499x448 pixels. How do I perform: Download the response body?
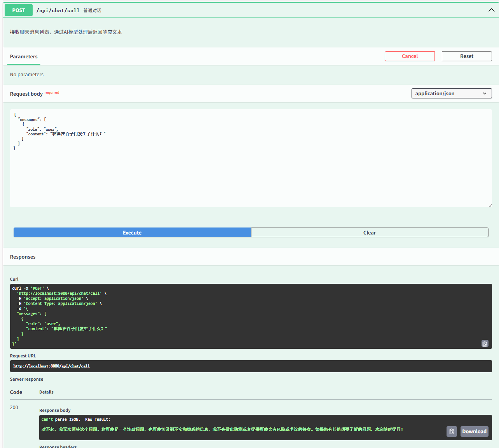click(474, 431)
